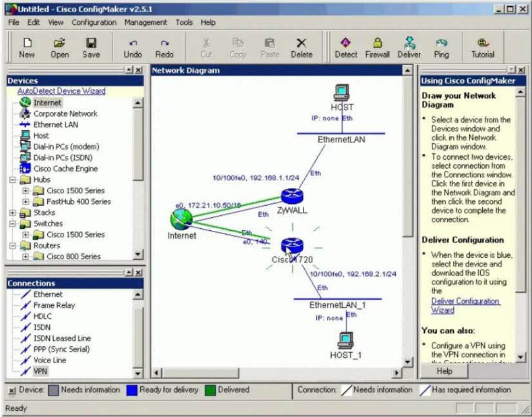This screenshot has width=532, height=417.
Task: Click the Internet globe in diagram
Action: (181, 219)
